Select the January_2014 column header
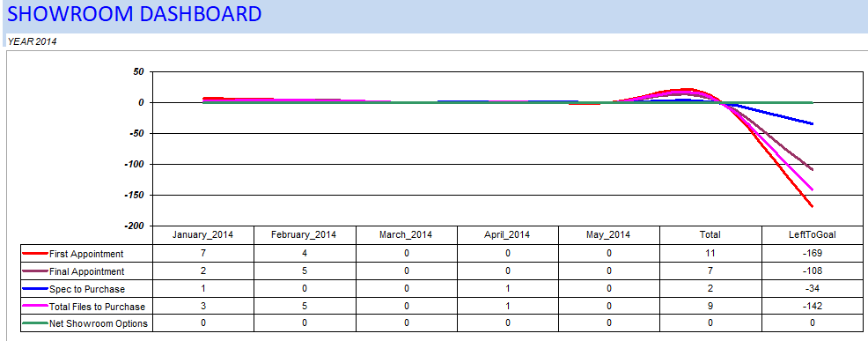The width and height of the screenshot is (868, 341). [x=202, y=234]
